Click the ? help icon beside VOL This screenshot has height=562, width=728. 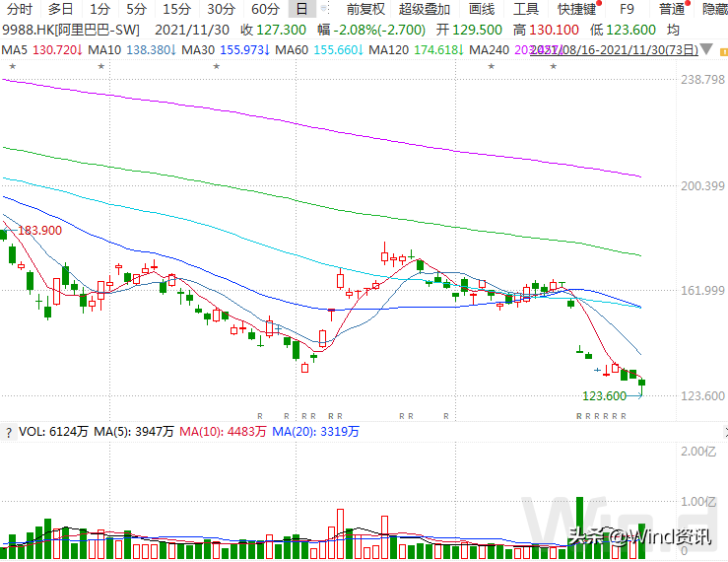(x=8, y=433)
